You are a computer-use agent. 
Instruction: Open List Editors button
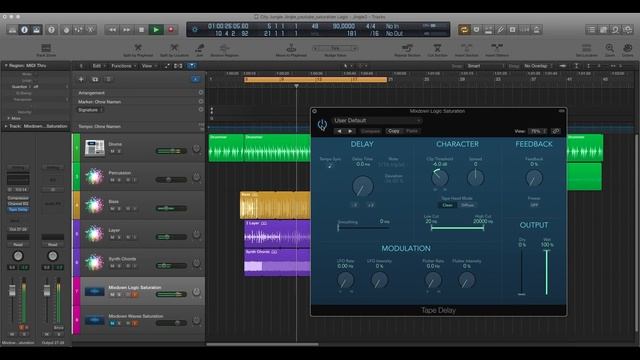click(591, 30)
